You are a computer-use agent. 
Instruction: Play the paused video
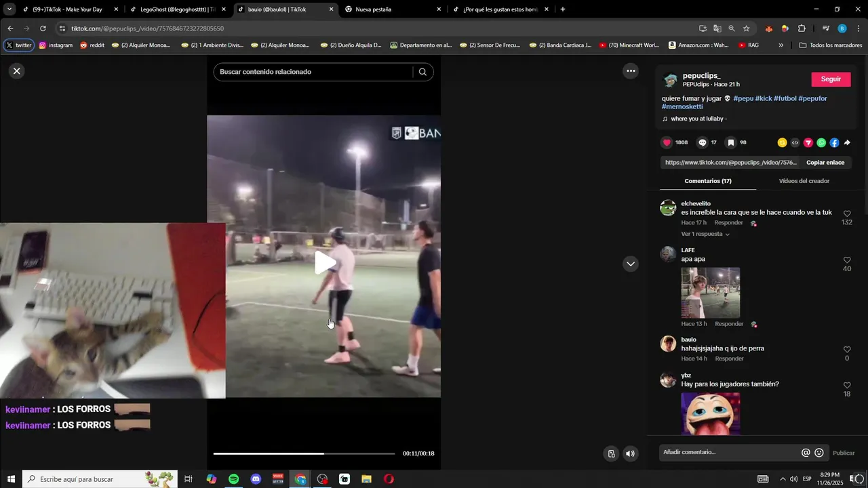325,263
